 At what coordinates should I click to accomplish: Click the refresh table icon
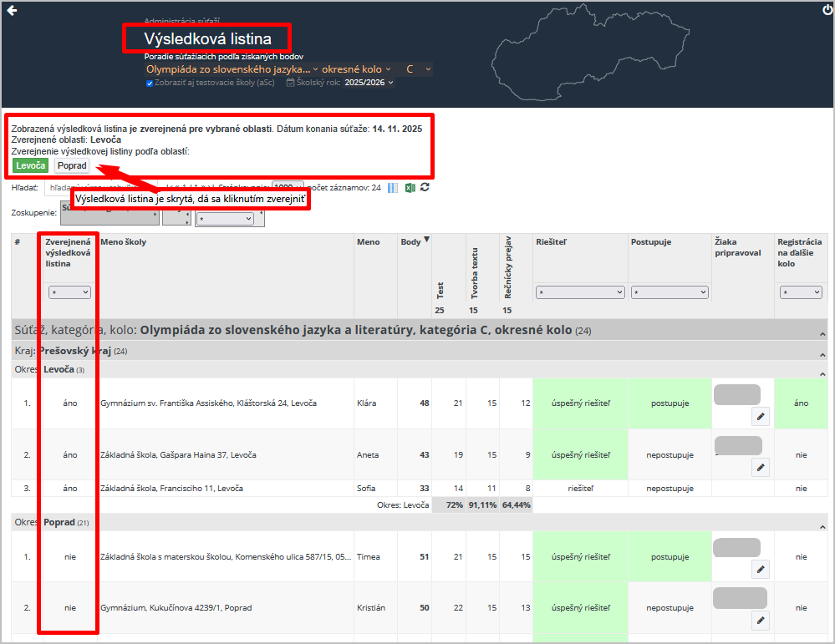[x=425, y=188]
